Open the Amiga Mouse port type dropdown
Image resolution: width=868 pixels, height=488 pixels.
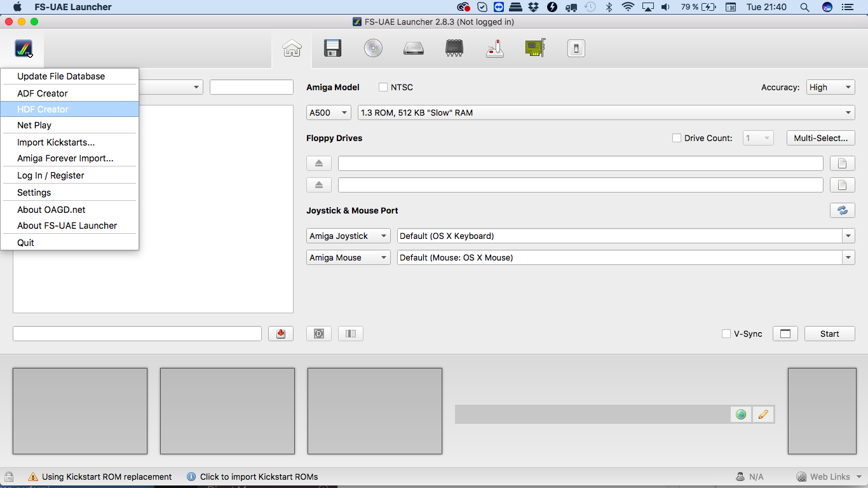pyautogui.click(x=348, y=257)
